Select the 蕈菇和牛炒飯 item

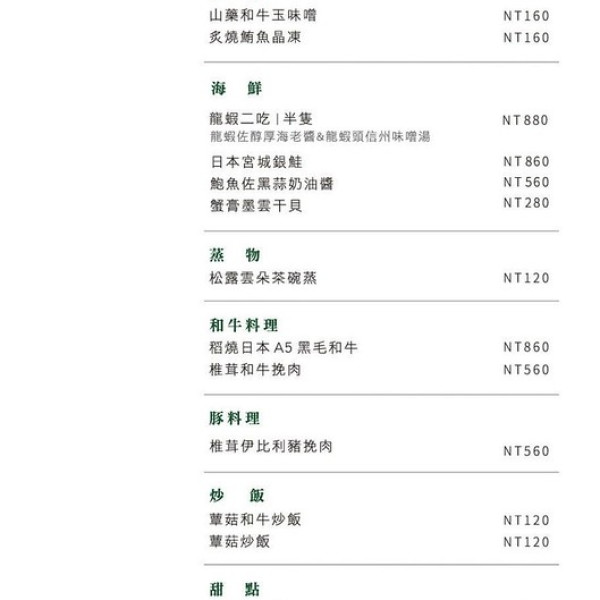pyautogui.click(x=255, y=520)
